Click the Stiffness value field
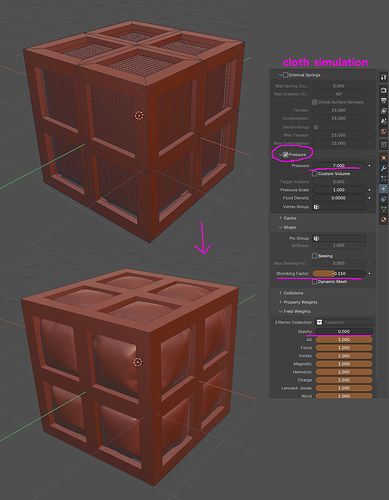389x500 pixels. point(339,245)
